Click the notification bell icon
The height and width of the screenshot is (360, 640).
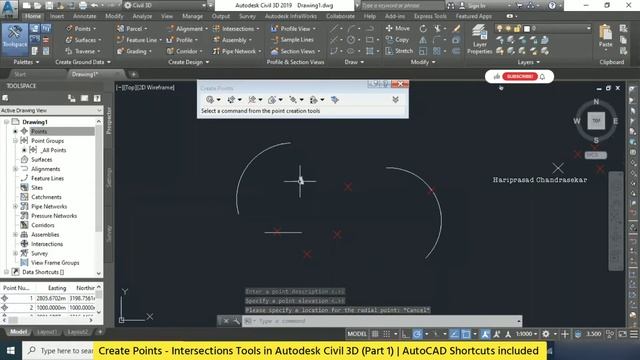(x=542, y=76)
